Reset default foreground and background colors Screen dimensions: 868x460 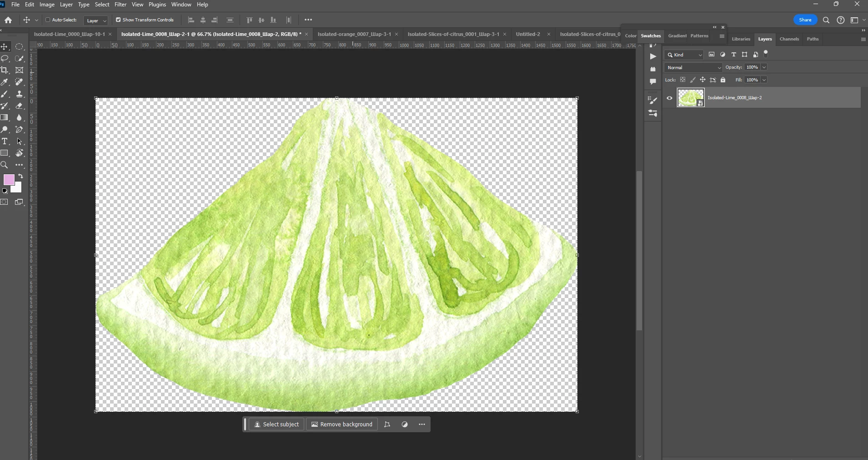click(5, 191)
